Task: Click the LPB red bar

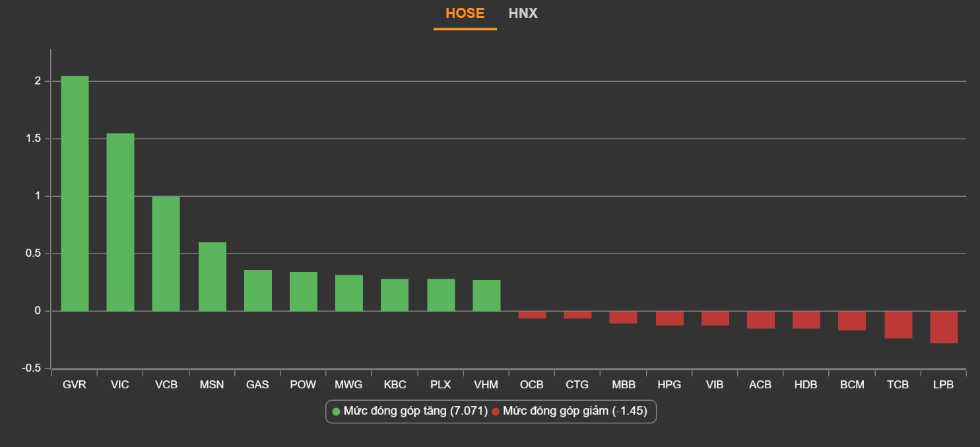Action: (944, 327)
